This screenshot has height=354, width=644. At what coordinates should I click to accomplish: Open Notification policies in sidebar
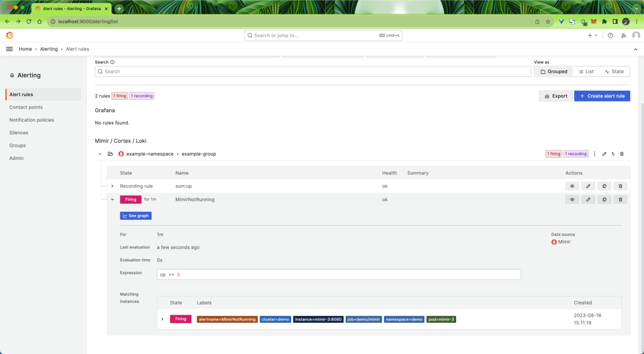click(32, 120)
